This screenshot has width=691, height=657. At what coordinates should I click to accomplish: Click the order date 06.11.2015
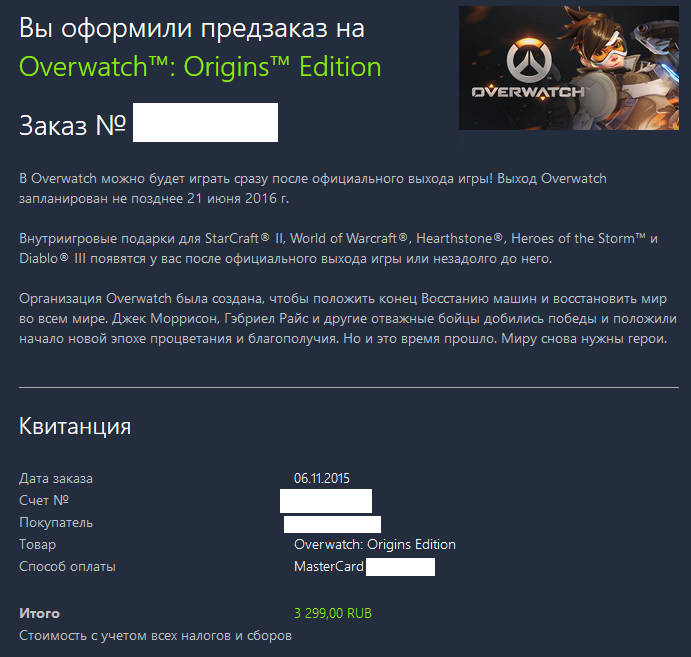tap(322, 478)
